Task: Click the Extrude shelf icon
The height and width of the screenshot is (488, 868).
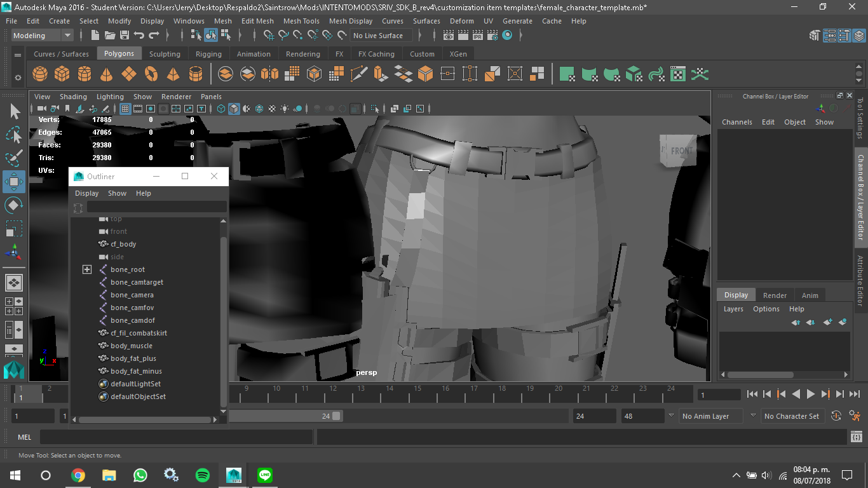Action: point(381,74)
